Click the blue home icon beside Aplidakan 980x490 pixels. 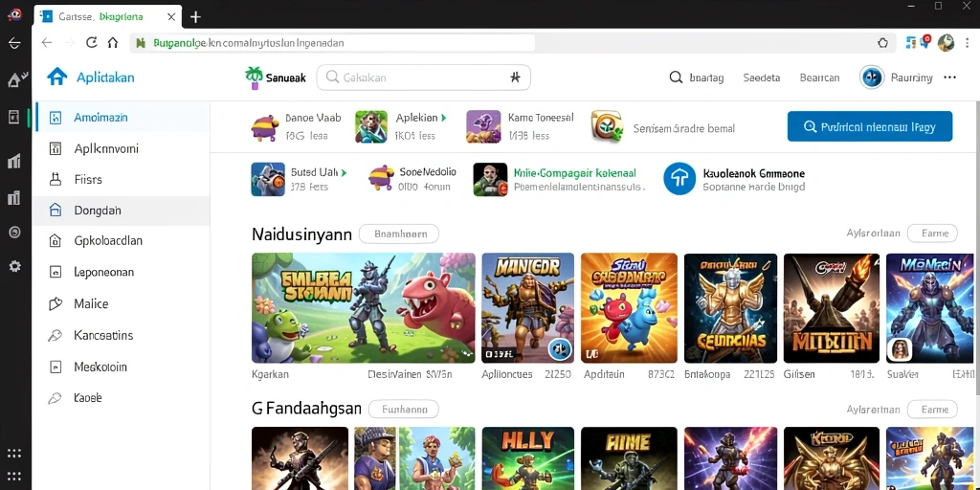(x=56, y=77)
